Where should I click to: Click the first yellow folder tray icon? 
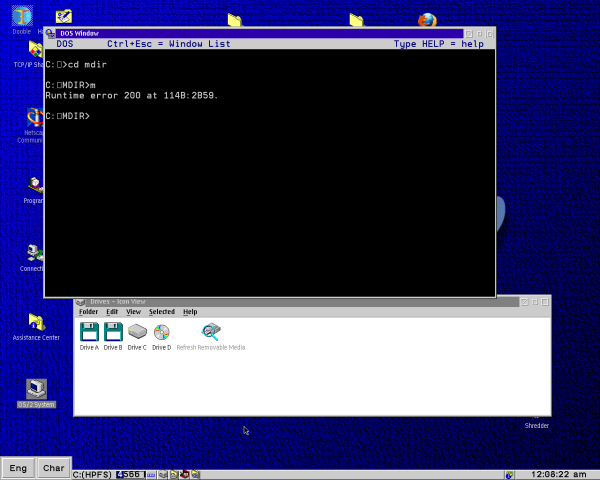coord(174,475)
